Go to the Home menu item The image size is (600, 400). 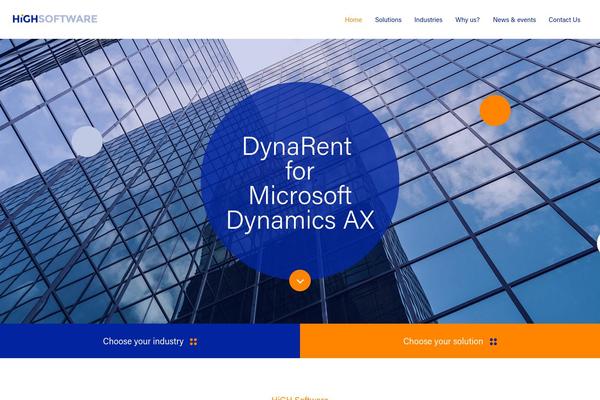[x=353, y=20]
